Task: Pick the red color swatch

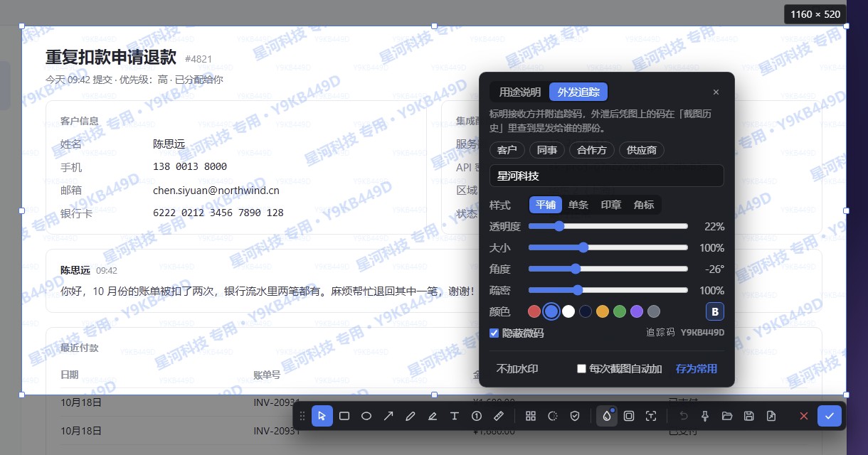Action: pyautogui.click(x=534, y=311)
